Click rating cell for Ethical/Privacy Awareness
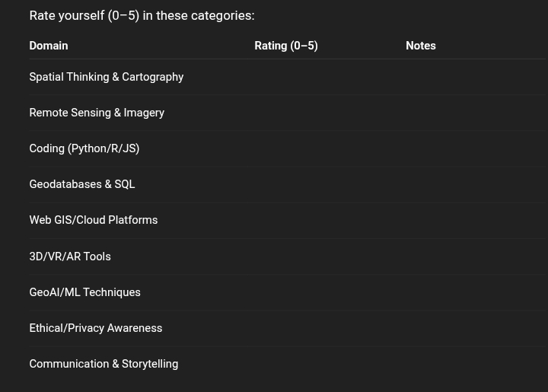548x392 pixels. [x=323, y=328]
